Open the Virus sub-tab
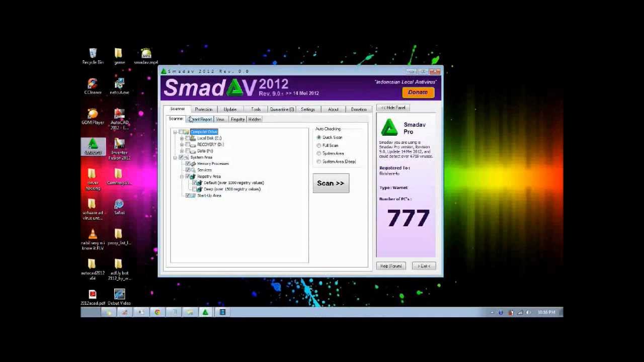644x362 pixels. (x=220, y=119)
